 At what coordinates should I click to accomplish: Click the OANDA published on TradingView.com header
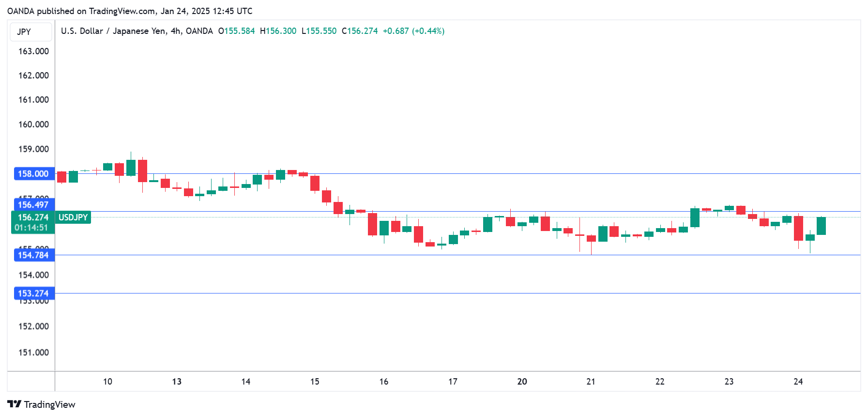click(x=130, y=11)
